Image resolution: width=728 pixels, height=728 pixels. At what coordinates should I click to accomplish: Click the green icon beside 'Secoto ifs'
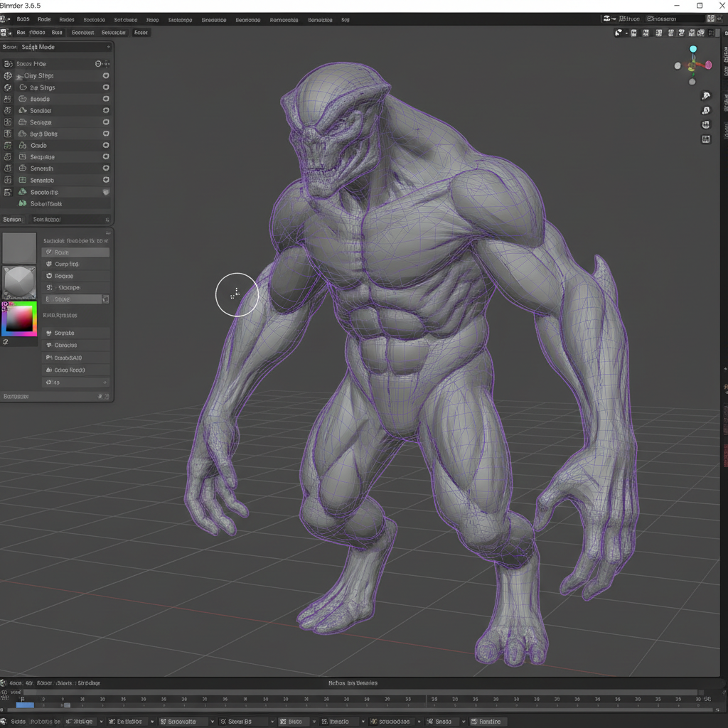point(23,193)
